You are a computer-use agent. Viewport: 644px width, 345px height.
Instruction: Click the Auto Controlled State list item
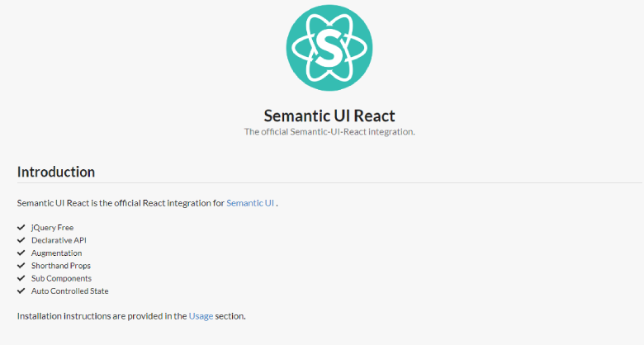click(70, 291)
